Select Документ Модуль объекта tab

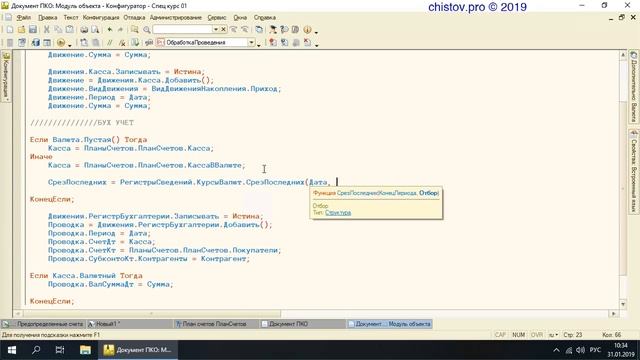point(389,324)
